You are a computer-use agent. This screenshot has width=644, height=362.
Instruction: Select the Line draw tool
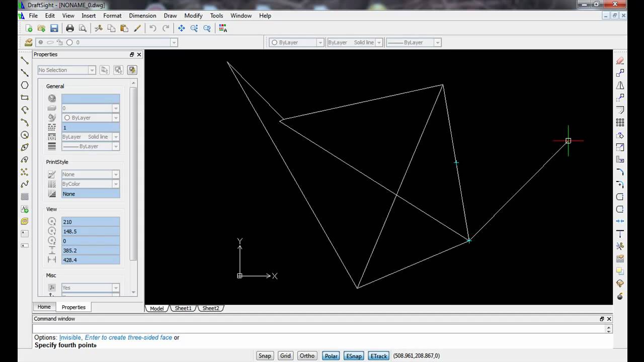[x=25, y=60]
